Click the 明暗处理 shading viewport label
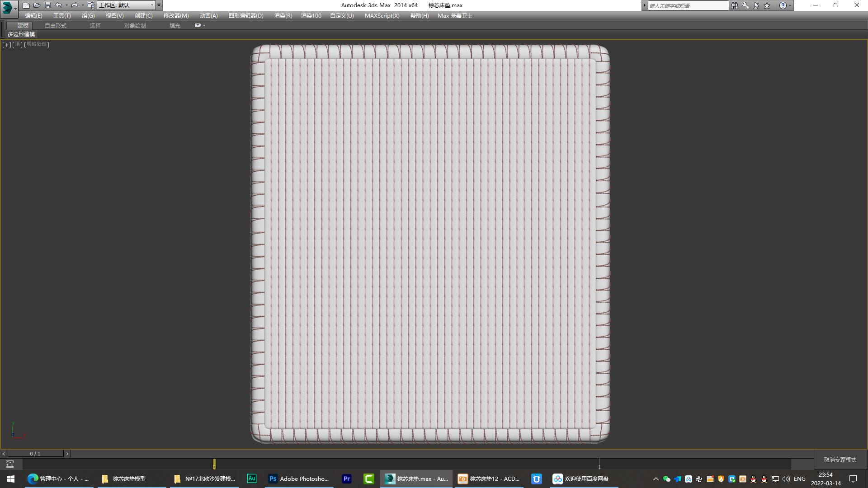The height and width of the screenshot is (488, 868). pyautogui.click(x=37, y=44)
